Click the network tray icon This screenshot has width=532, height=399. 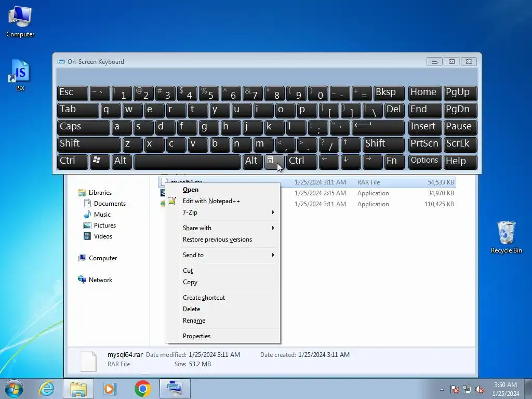[467, 389]
